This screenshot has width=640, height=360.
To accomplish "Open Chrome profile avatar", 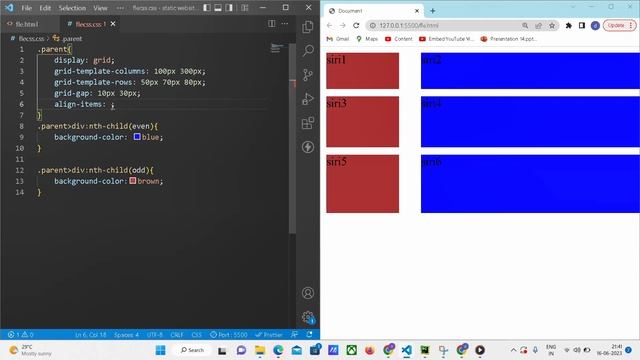I will (x=595, y=25).
